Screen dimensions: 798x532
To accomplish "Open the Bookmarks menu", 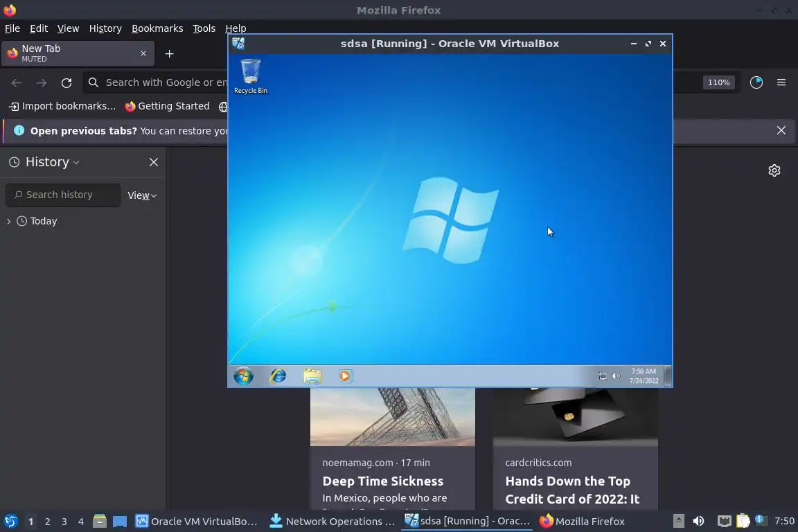I will [157, 28].
